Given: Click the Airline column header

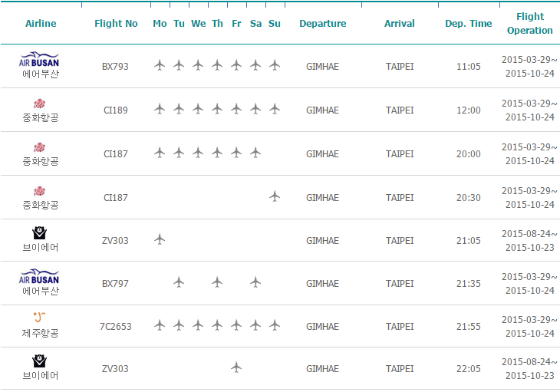Looking at the screenshot, I should click(x=41, y=24).
